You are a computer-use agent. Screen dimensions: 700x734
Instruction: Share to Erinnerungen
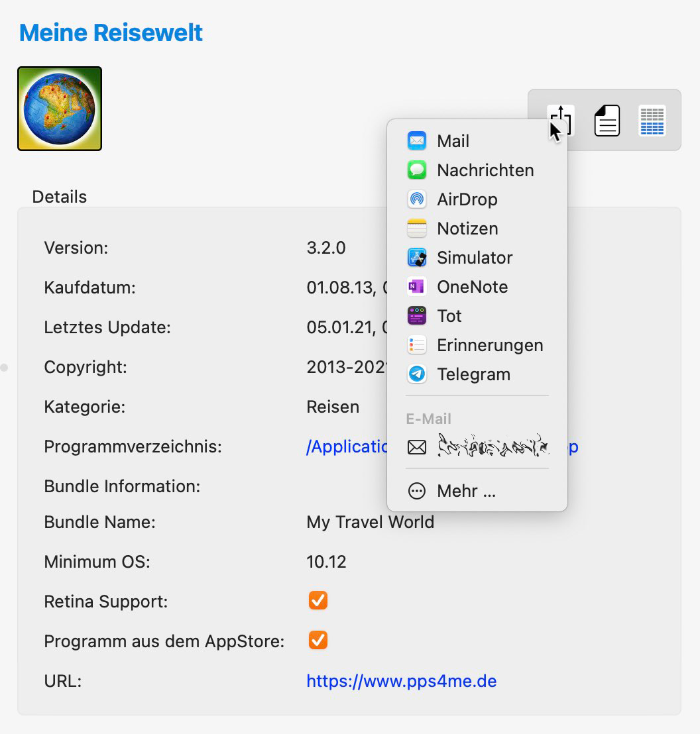pyautogui.click(x=477, y=345)
